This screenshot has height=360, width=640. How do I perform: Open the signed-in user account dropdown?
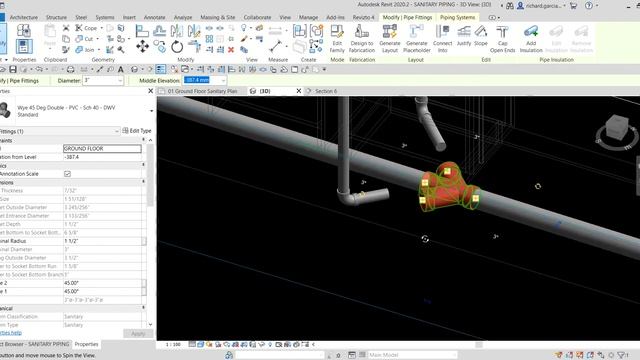(x=564, y=6)
